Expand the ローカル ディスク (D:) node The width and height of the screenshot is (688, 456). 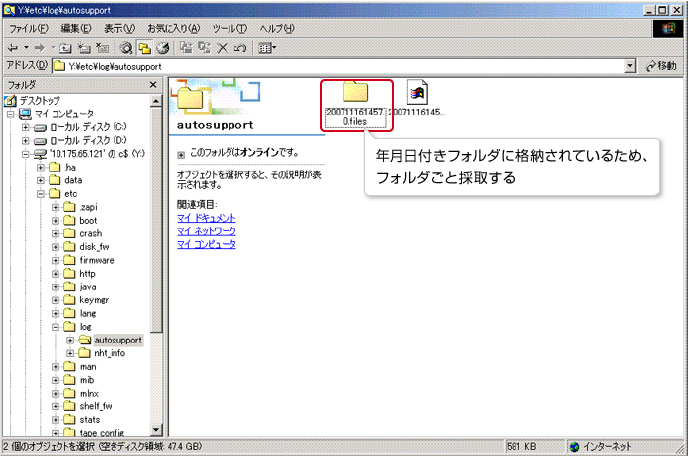pyautogui.click(x=25, y=141)
